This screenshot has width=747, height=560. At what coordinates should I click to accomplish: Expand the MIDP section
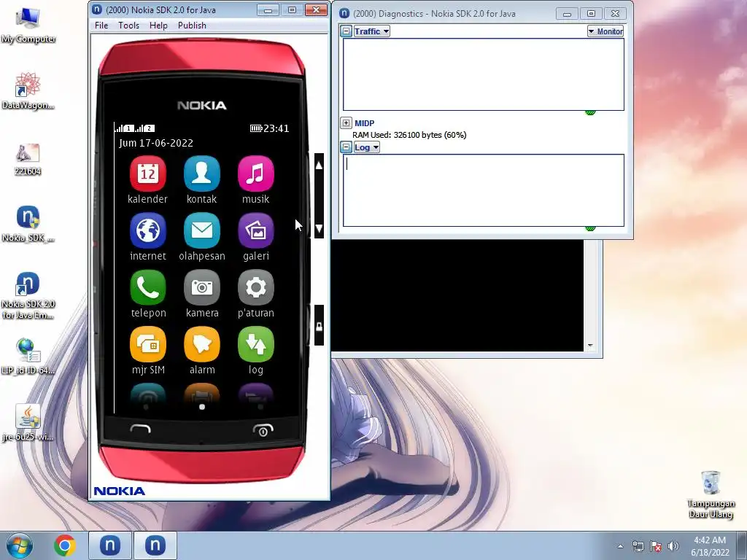pos(347,122)
